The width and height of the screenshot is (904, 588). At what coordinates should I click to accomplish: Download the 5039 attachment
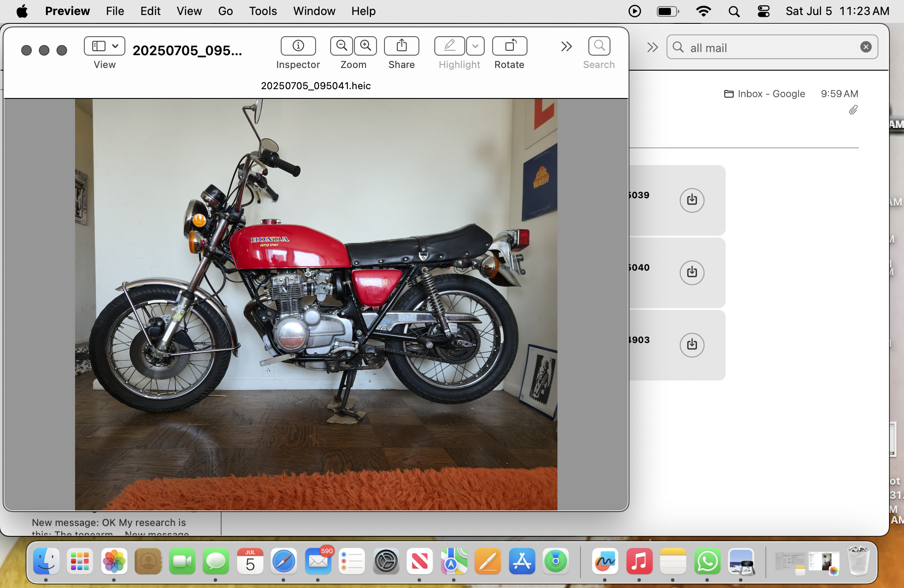[x=692, y=200]
